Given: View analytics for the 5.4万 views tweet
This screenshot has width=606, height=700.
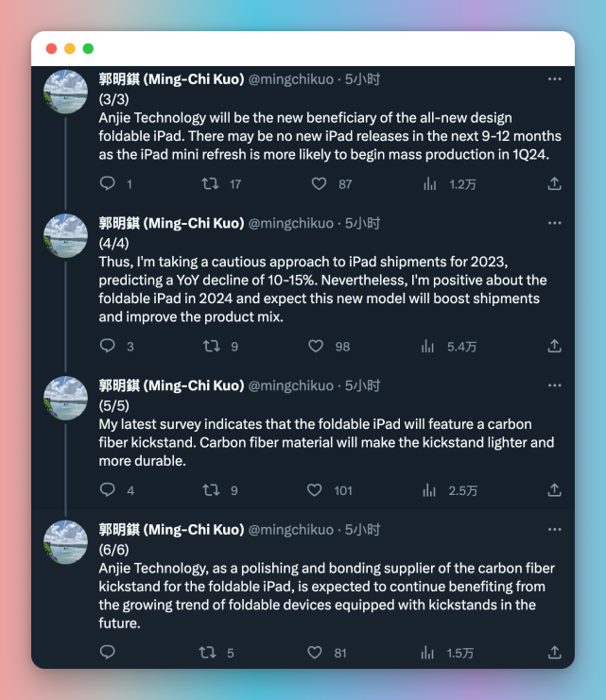Looking at the screenshot, I should 430,347.
